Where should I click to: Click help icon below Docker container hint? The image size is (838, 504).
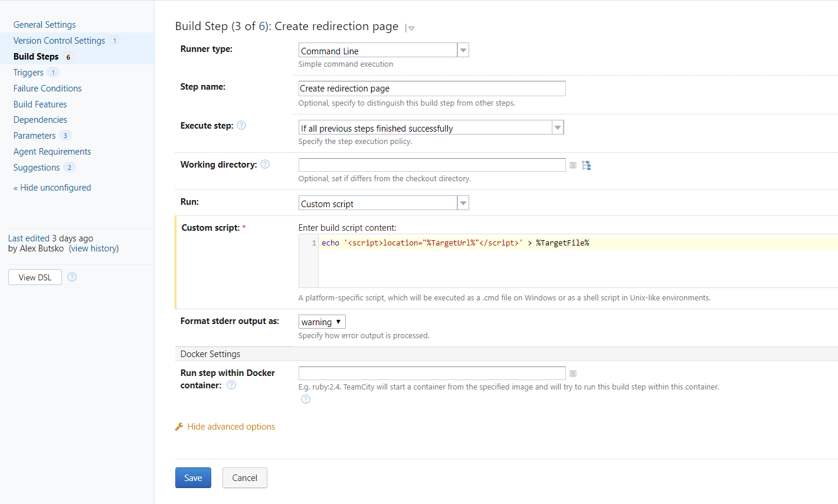(306, 399)
